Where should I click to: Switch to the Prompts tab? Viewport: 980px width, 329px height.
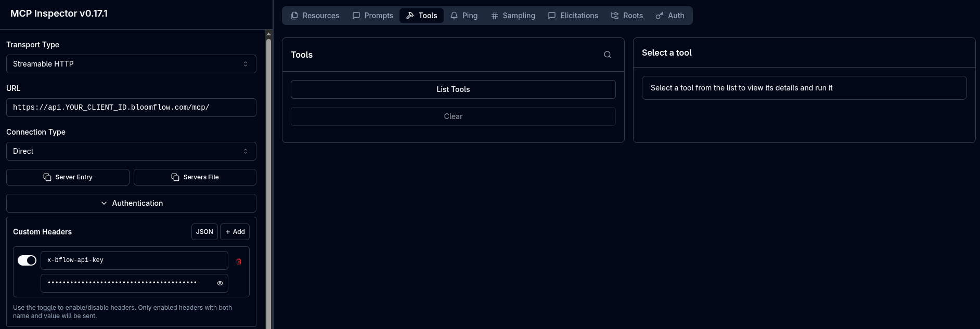(x=372, y=16)
